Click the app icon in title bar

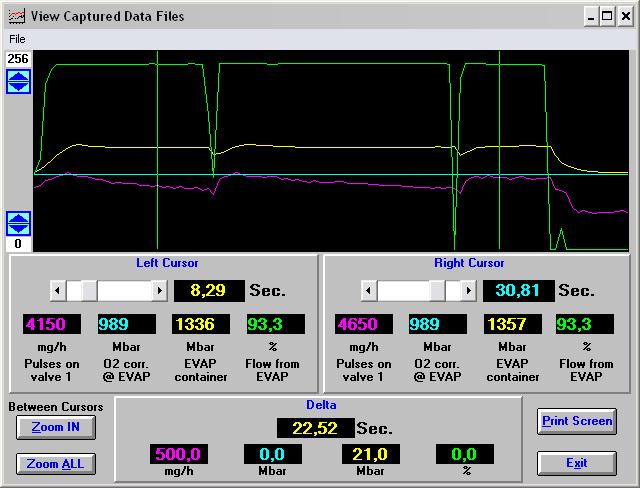coord(17,16)
